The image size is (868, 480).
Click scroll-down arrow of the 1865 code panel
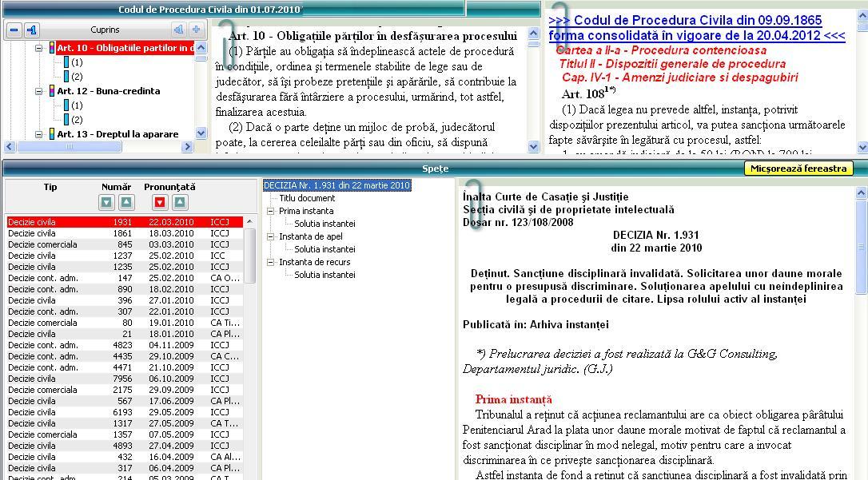(862, 147)
